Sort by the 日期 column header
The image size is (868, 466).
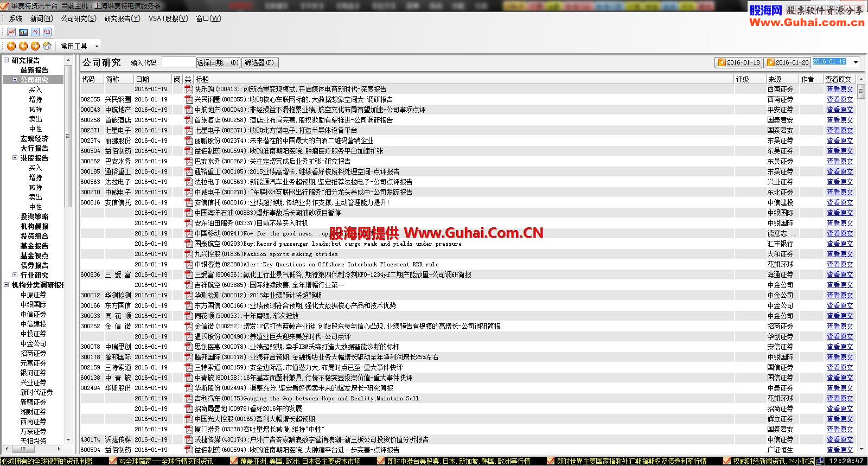click(x=153, y=79)
